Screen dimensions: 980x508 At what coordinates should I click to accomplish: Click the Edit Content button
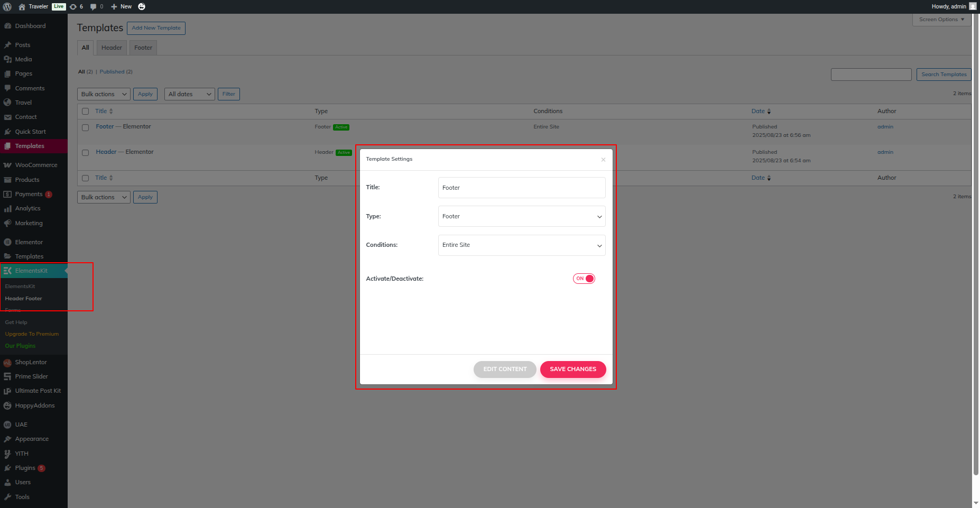coord(505,369)
